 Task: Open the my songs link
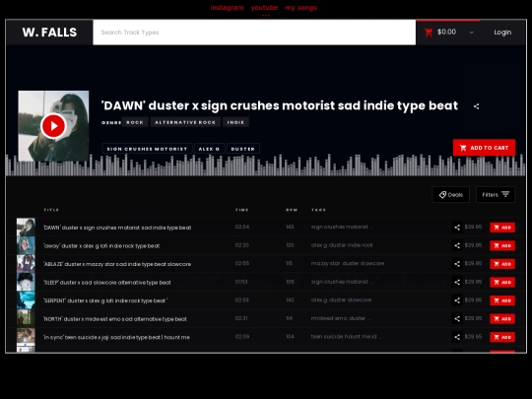(300, 8)
